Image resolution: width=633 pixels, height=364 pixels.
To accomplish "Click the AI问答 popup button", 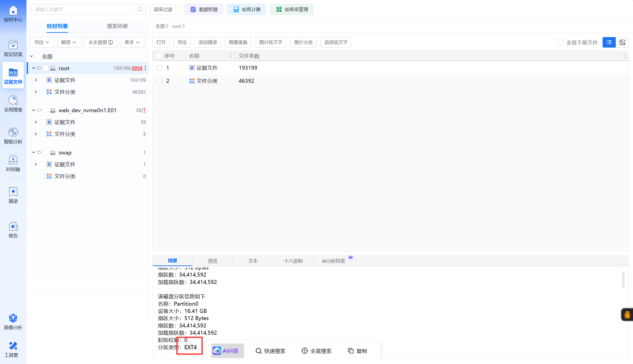I will coord(227,351).
